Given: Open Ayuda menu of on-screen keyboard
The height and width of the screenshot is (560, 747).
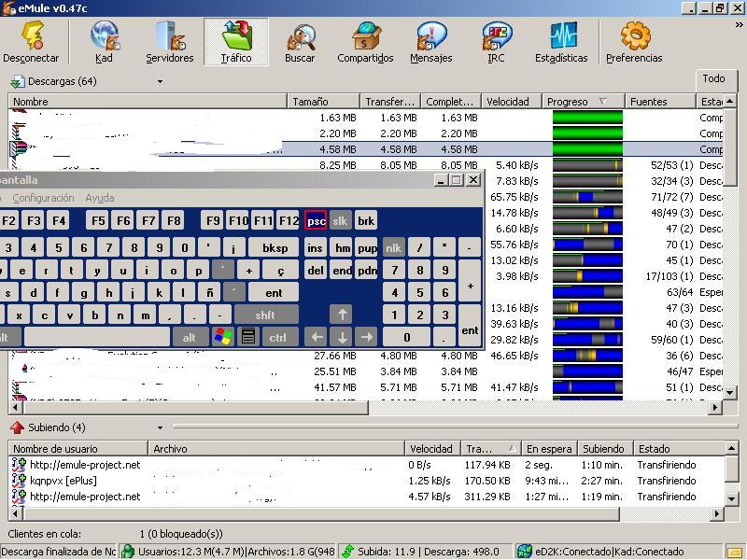Looking at the screenshot, I should tap(100, 198).
